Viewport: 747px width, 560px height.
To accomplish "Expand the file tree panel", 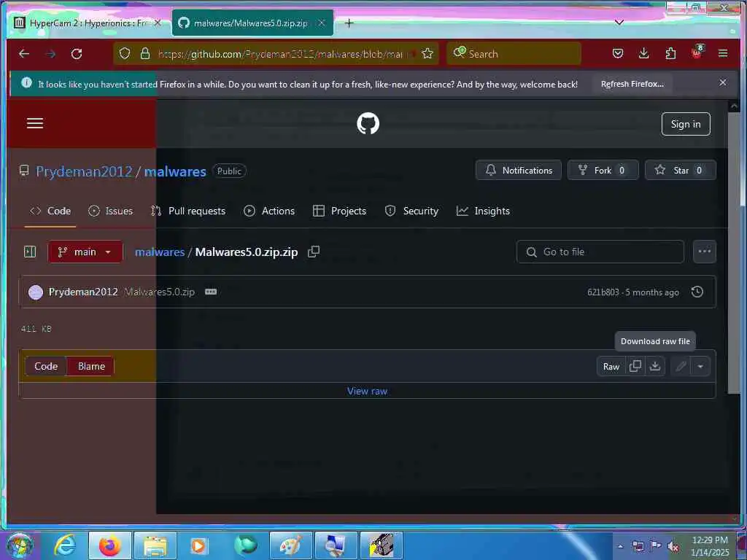I will click(x=30, y=252).
